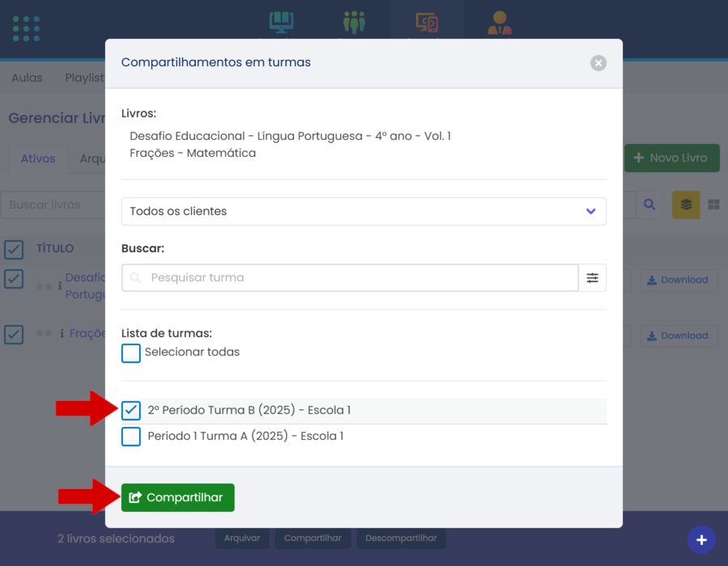Open the Todos os clientes dropdown

click(x=363, y=211)
